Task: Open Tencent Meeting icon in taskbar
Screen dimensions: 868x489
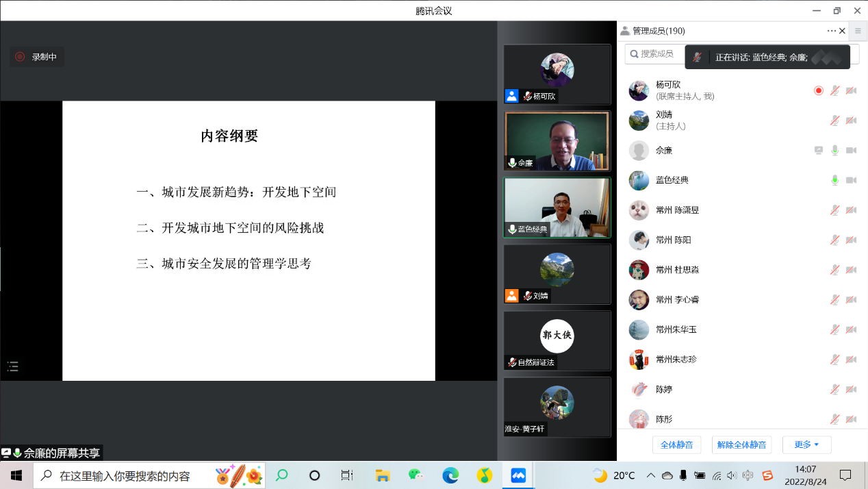Action: coord(518,475)
